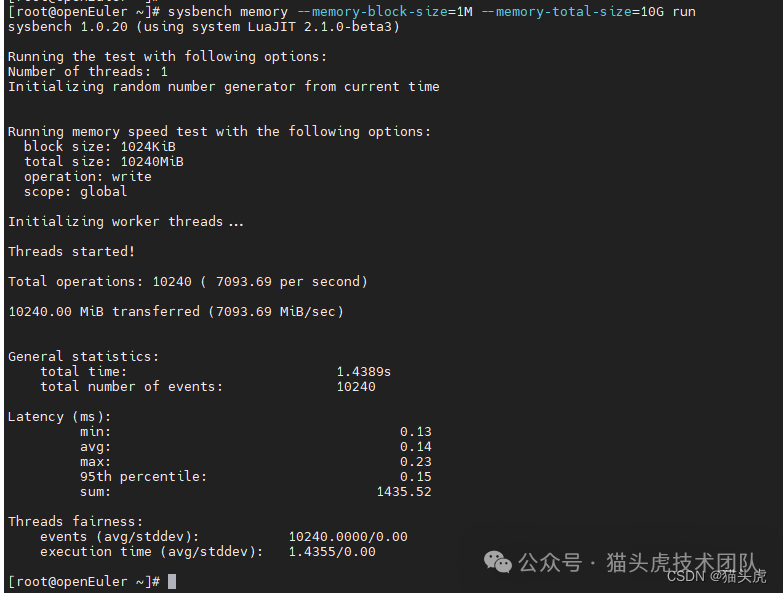
Task: Click the "Threads started!" message
Action: [71, 251]
